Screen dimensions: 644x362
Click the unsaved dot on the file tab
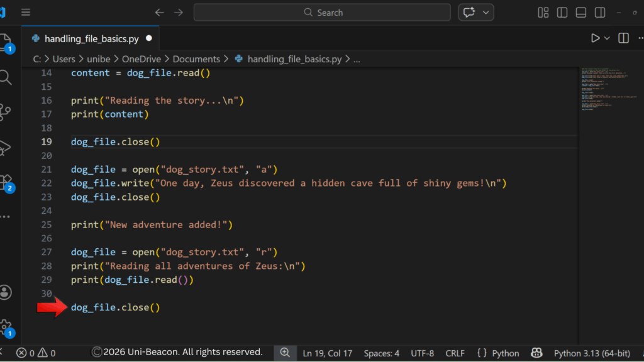(x=148, y=38)
